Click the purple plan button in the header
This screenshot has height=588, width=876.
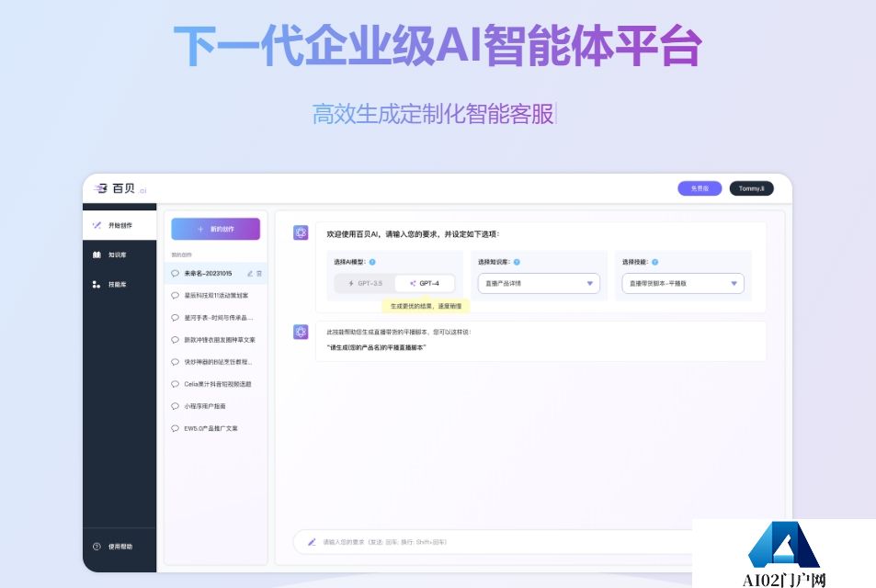pyautogui.click(x=700, y=188)
